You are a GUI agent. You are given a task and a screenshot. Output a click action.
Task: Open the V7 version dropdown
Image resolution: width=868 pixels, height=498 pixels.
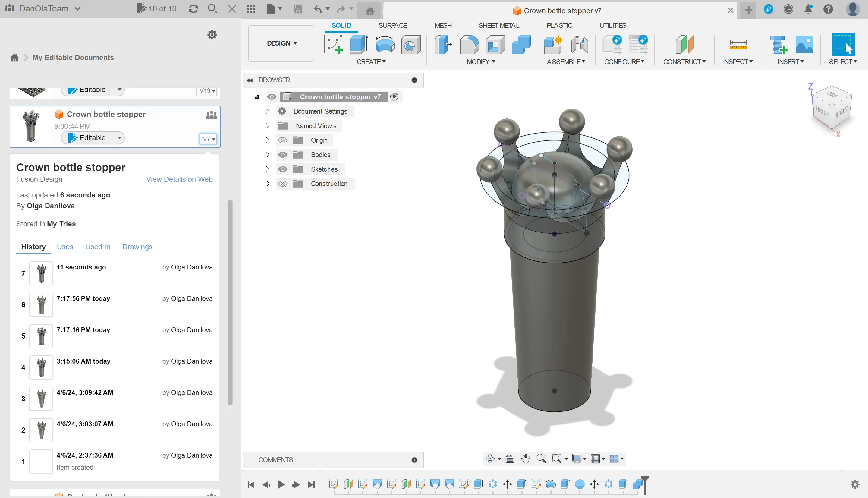click(209, 139)
